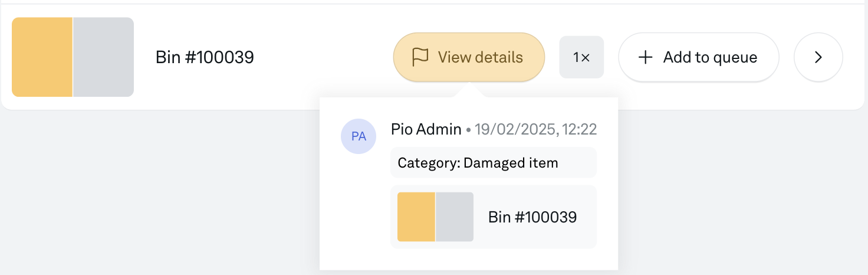Open the View details flagged button
The height and width of the screenshot is (275, 868).
(469, 57)
